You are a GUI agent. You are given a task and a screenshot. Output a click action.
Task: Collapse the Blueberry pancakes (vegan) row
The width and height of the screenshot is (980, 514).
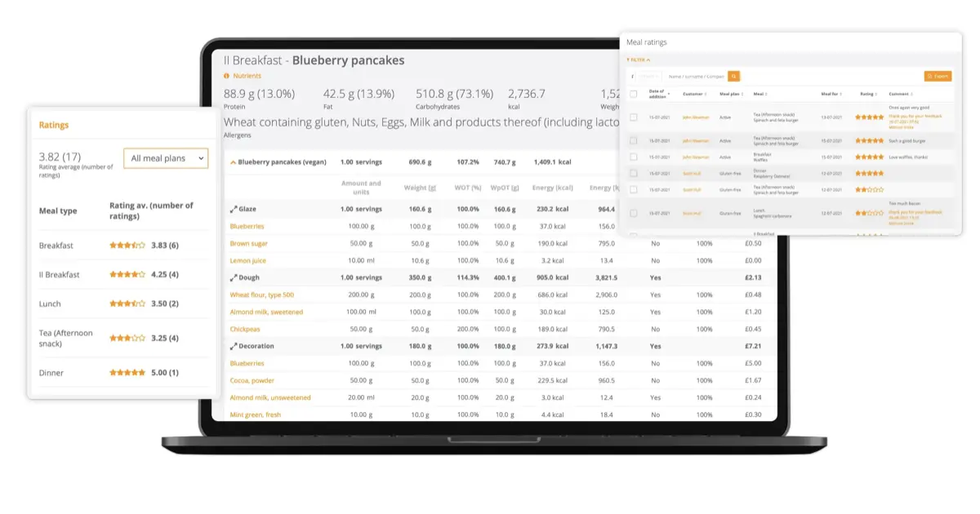click(x=233, y=162)
